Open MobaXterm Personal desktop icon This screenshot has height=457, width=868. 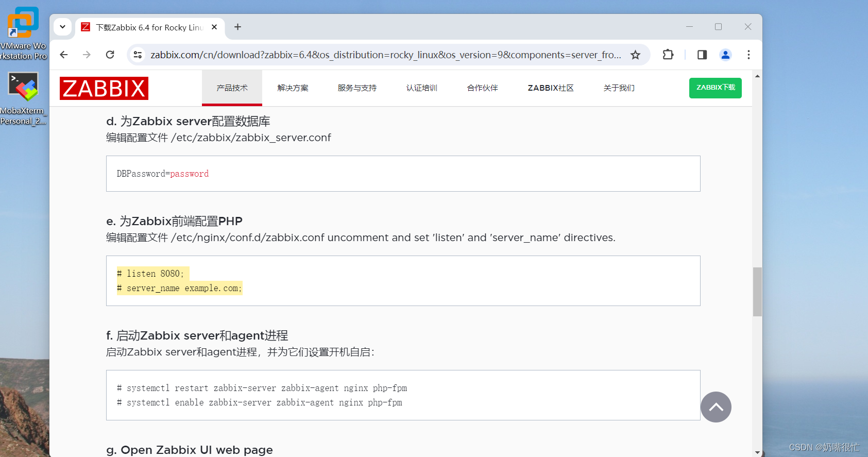(x=23, y=98)
